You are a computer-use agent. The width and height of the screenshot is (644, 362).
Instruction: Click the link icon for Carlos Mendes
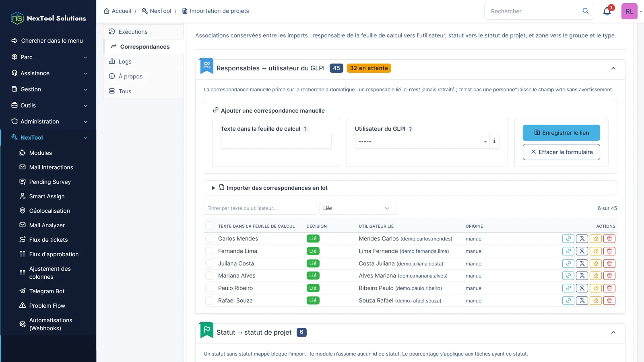coord(568,239)
